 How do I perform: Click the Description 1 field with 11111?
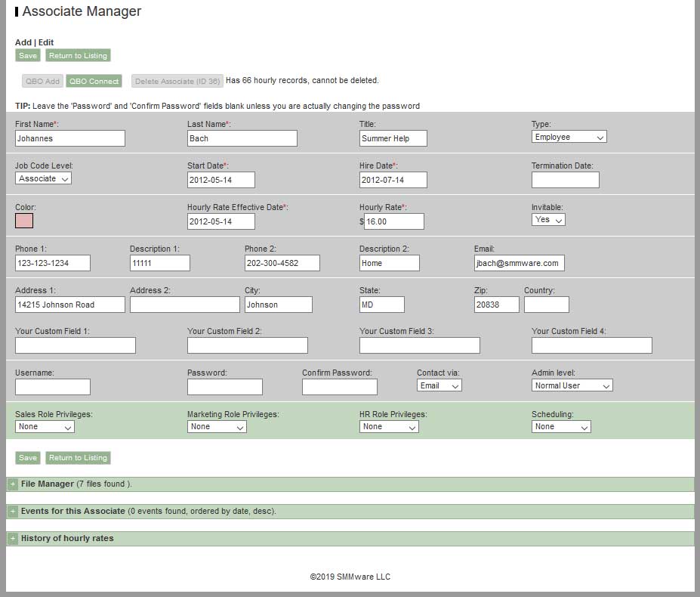160,263
